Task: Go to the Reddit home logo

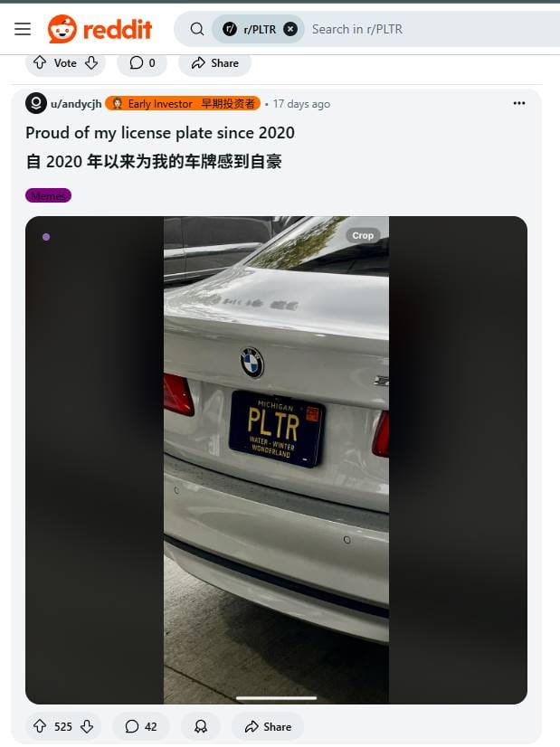Action: pos(100,29)
